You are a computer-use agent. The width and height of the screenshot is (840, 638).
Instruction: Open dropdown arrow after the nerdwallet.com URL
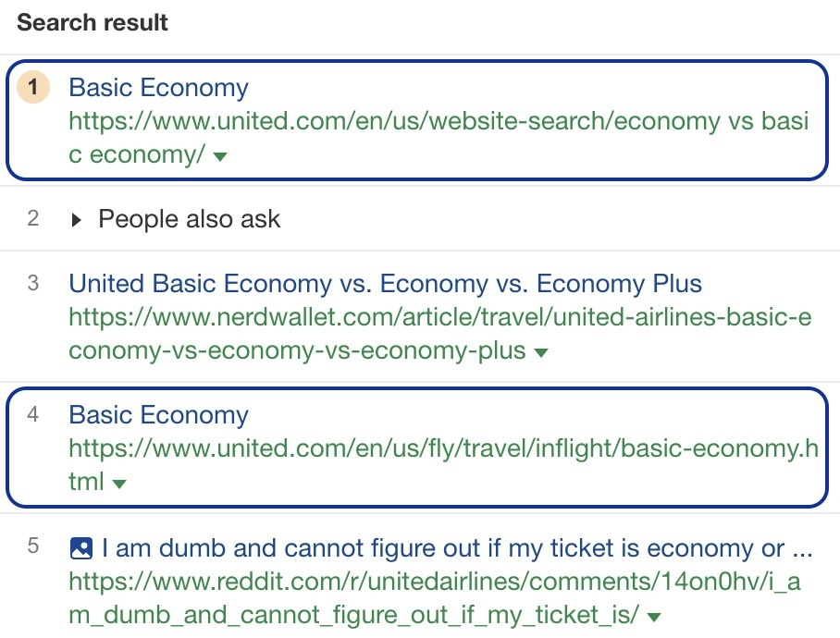click(x=541, y=353)
